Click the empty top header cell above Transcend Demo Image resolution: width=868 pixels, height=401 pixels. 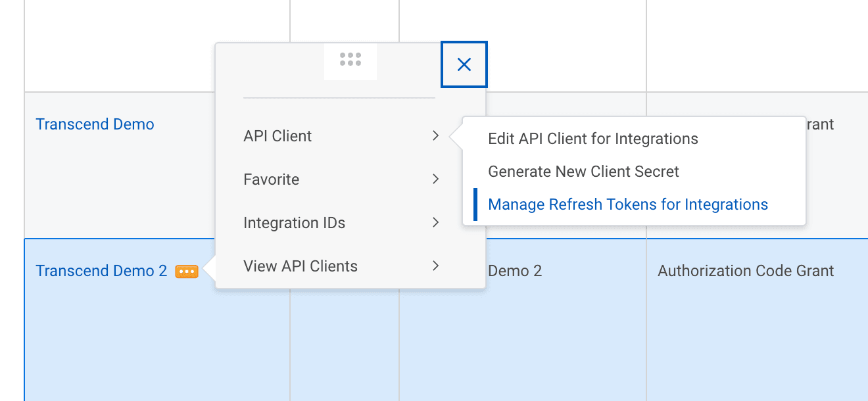(x=157, y=46)
